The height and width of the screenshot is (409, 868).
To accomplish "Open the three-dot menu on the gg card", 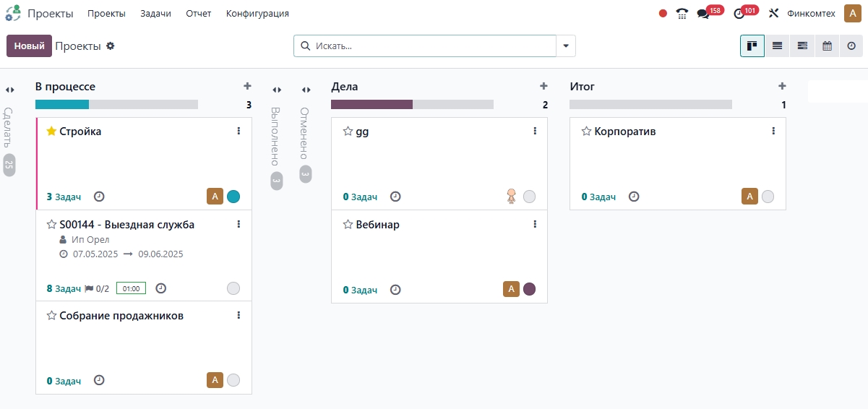I will pos(535,131).
